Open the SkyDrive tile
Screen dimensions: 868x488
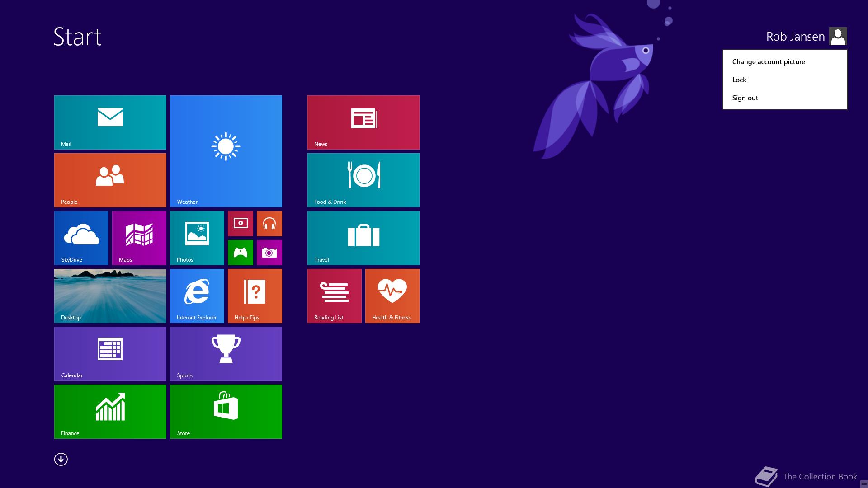81,238
